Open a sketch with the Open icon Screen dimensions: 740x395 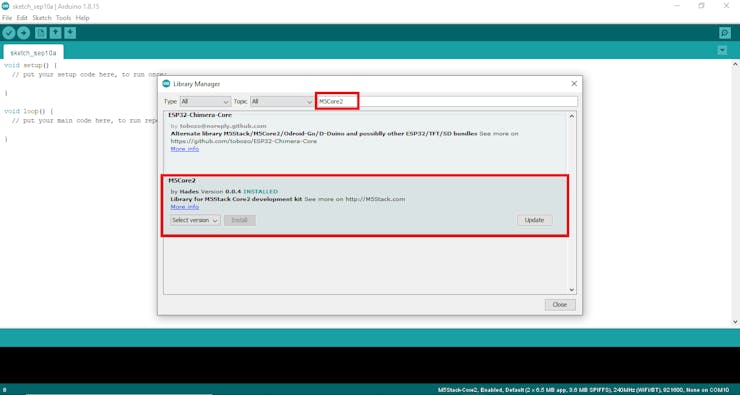(55, 33)
